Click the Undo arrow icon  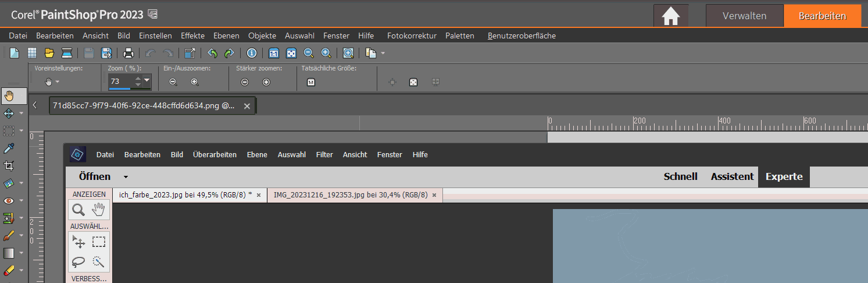click(151, 53)
